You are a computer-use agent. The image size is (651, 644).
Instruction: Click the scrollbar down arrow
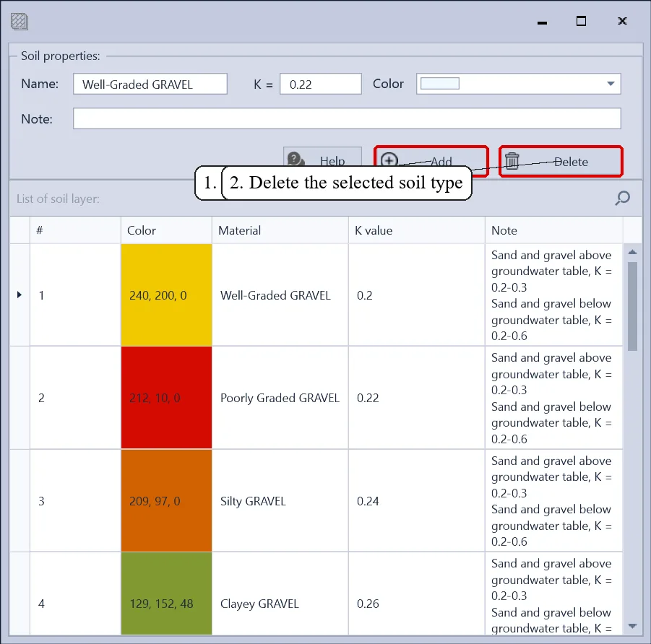point(632,626)
